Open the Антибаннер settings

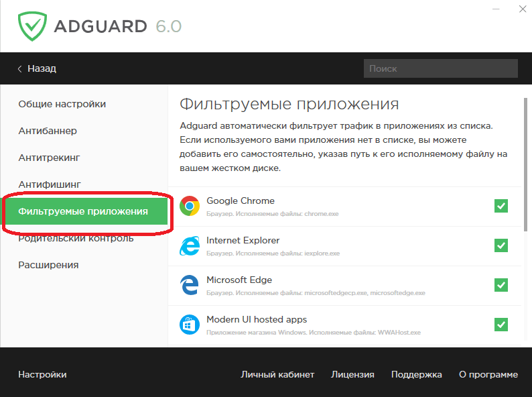(48, 131)
